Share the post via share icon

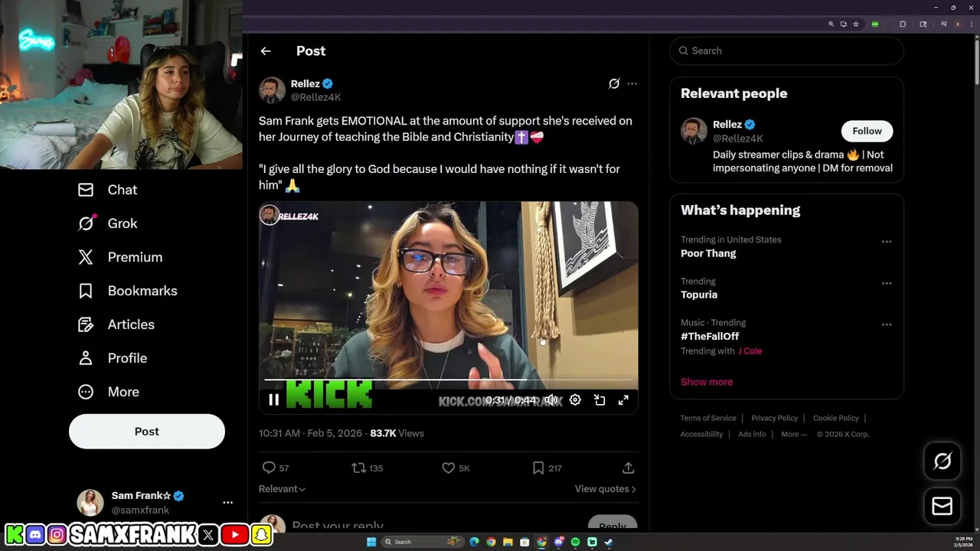(x=628, y=468)
